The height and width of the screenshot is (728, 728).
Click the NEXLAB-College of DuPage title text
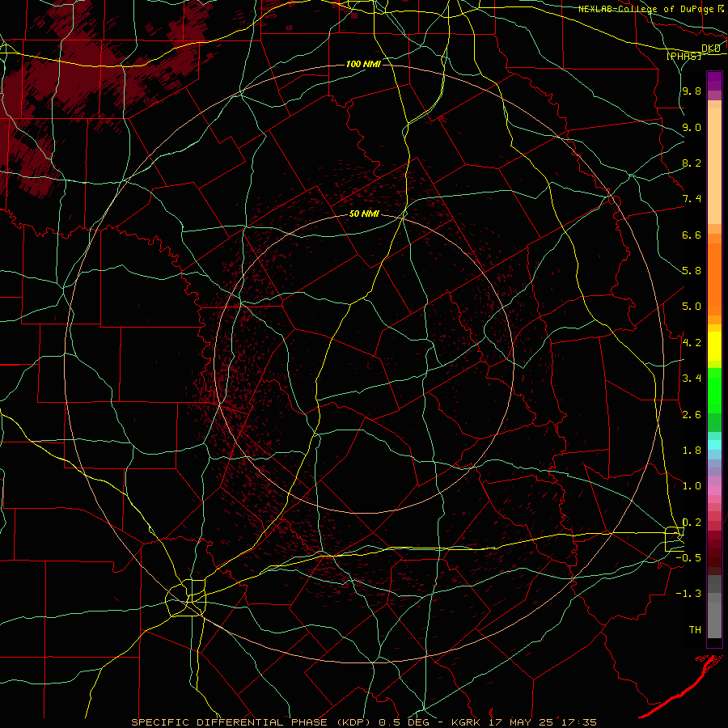pos(645,9)
